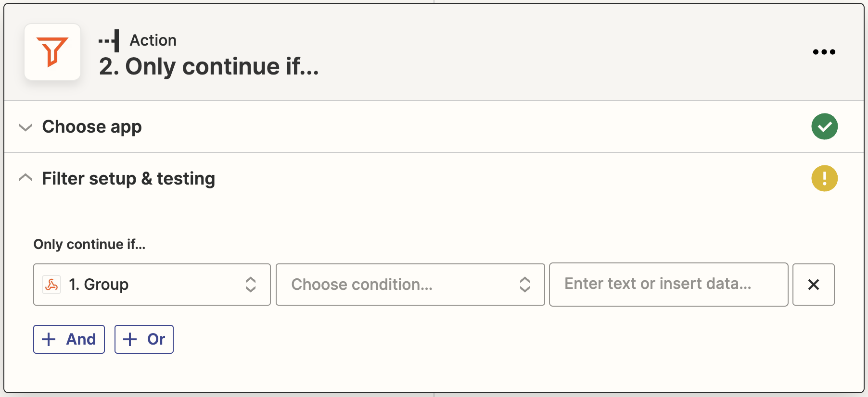
Task: Add an And condition
Action: point(69,339)
